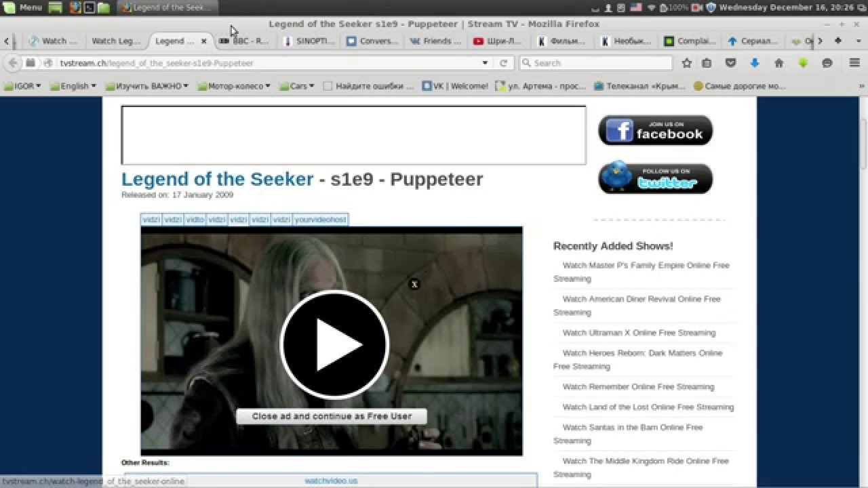The width and height of the screenshot is (868, 488).
Task: Close the active Legend tab
Action: coord(203,41)
